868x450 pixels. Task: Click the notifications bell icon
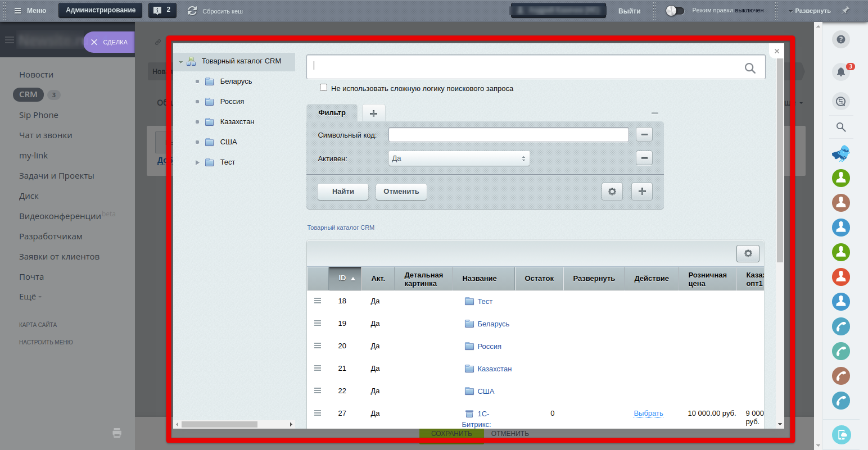click(840, 72)
